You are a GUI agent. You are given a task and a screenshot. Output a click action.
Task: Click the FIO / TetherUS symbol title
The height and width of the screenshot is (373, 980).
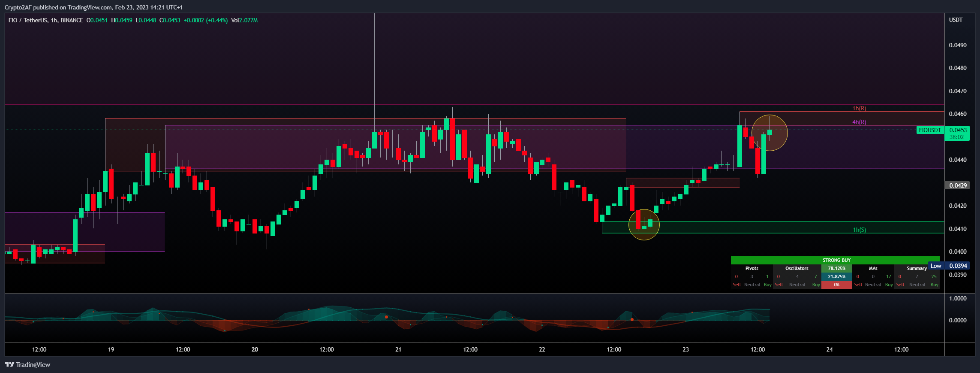(28, 20)
